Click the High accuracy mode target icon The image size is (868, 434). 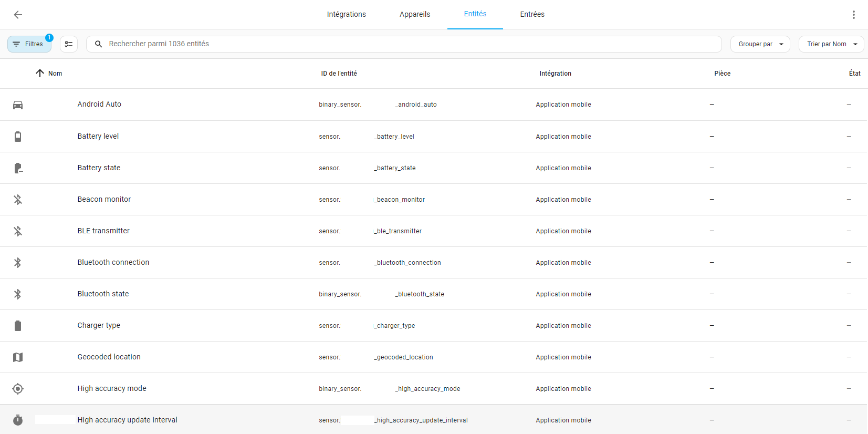point(18,389)
